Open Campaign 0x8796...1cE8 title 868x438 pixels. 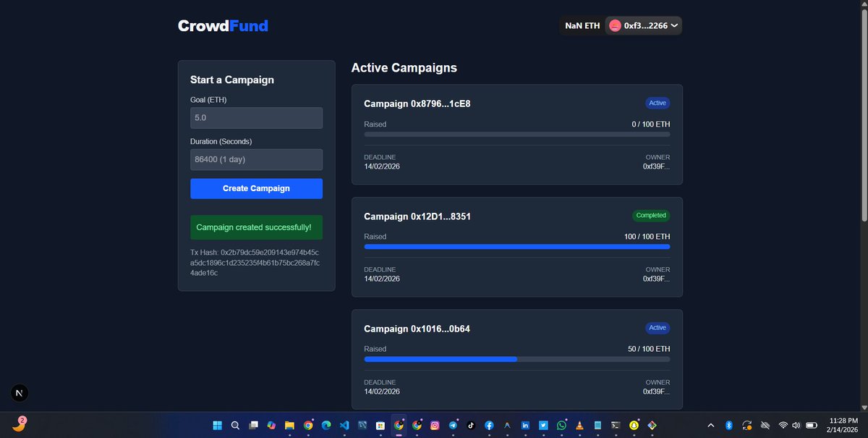(417, 104)
